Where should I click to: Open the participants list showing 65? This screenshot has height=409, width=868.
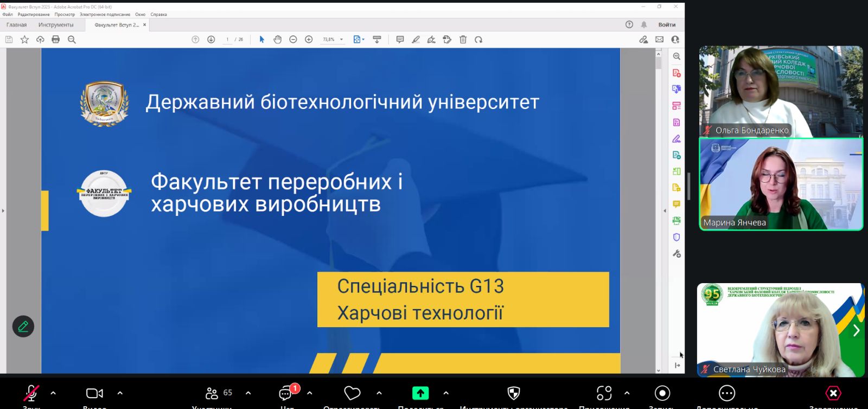click(219, 393)
